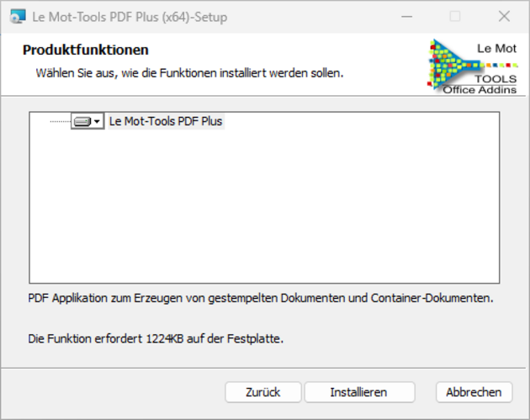Click the Le Mot Tools Office Addins logo
The width and height of the screenshot is (530, 420).
(x=473, y=67)
